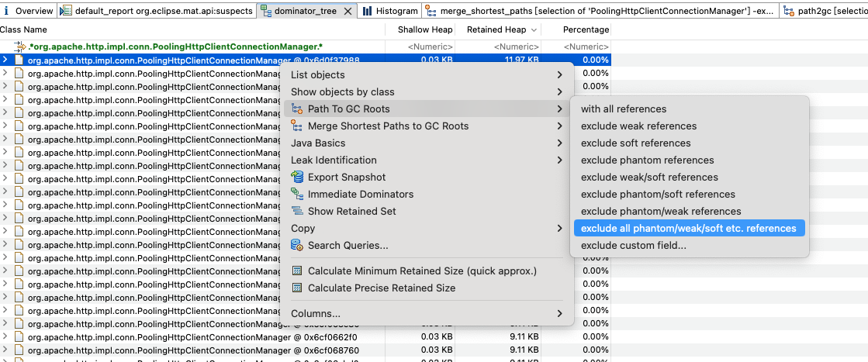This screenshot has width=868, height=362.
Task: Open Search Queries... from context menu
Action: tap(425, 245)
